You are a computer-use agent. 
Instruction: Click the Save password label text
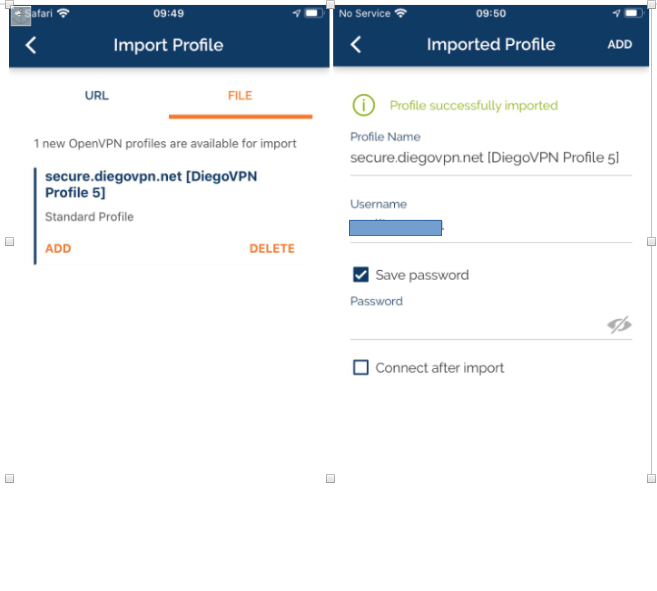click(x=422, y=275)
